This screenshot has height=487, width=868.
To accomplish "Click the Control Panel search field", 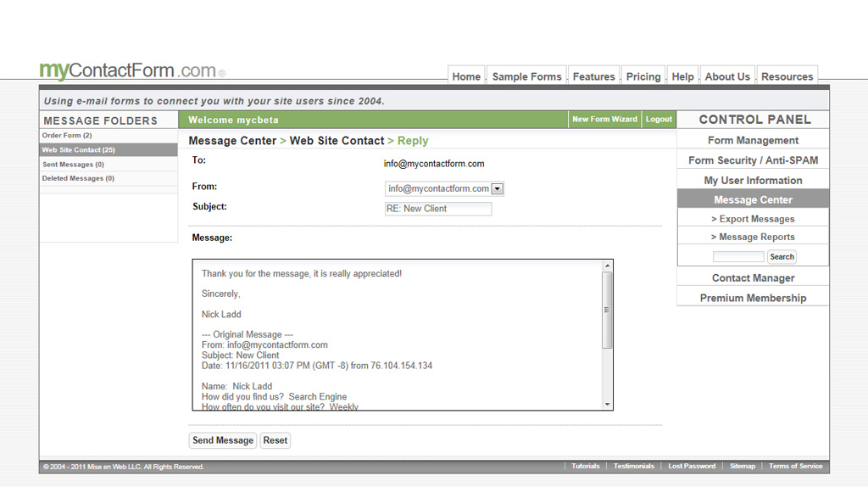I will point(738,256).
